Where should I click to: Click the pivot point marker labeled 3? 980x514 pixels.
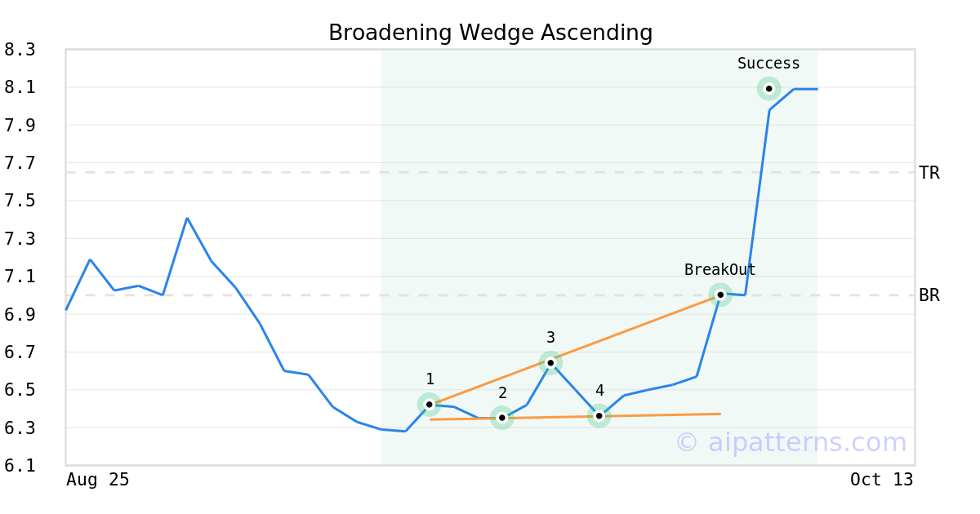(x=550, y=362)
